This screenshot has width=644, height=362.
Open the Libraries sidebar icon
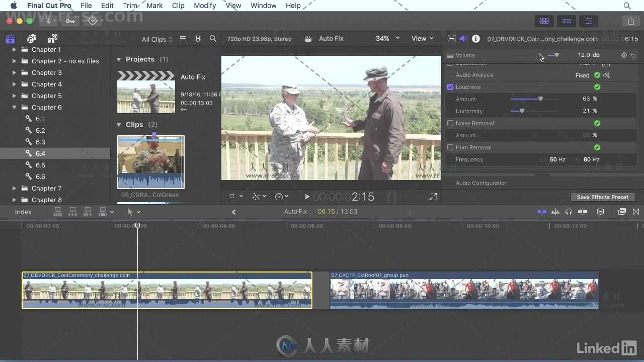(x=10, y=39)
